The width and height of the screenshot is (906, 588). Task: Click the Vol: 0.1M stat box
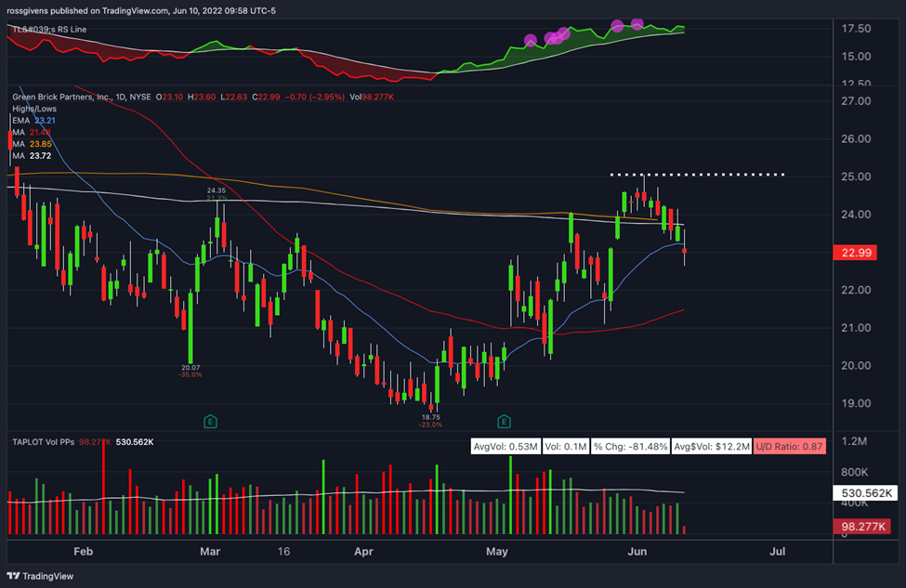(x=566, y=447)
